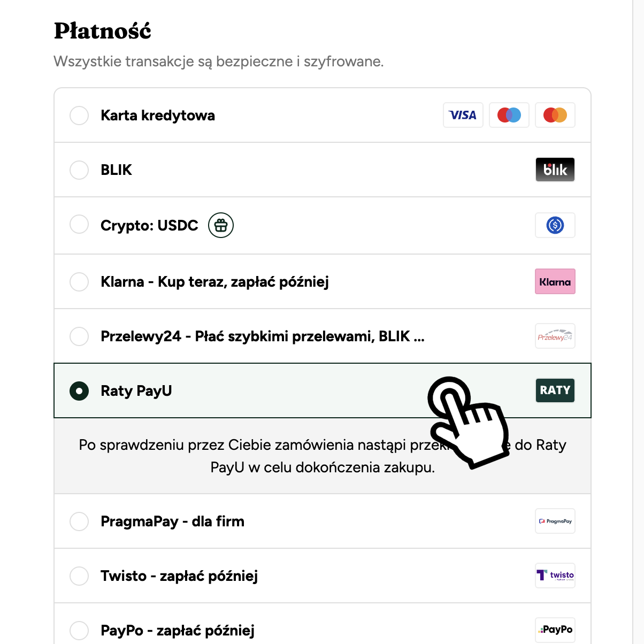Click the selected Raty PayU radio button
644x644 pixels.
pos(79,390)
